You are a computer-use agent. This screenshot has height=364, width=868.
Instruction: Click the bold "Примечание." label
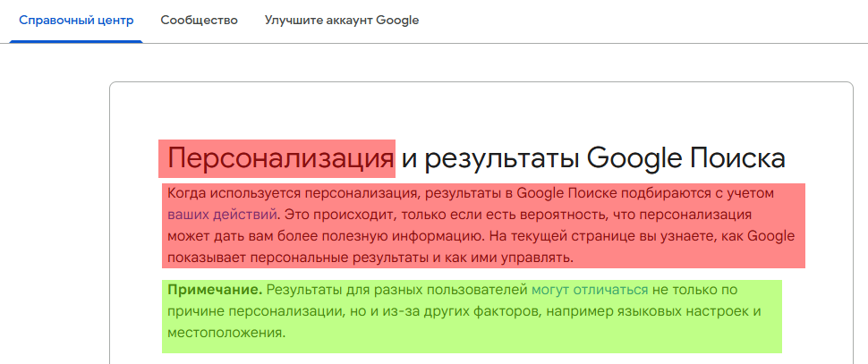click(215, 290)
